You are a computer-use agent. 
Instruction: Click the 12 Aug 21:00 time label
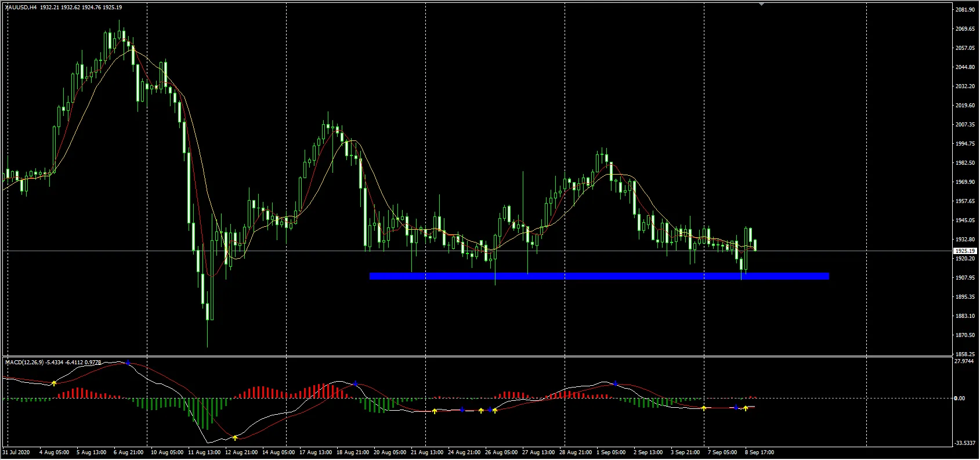[241, 452]
